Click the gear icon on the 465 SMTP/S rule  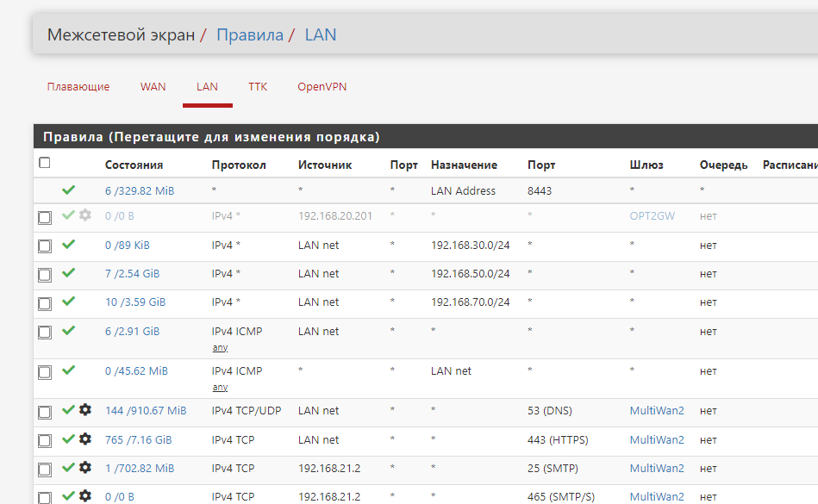(84, 496)
